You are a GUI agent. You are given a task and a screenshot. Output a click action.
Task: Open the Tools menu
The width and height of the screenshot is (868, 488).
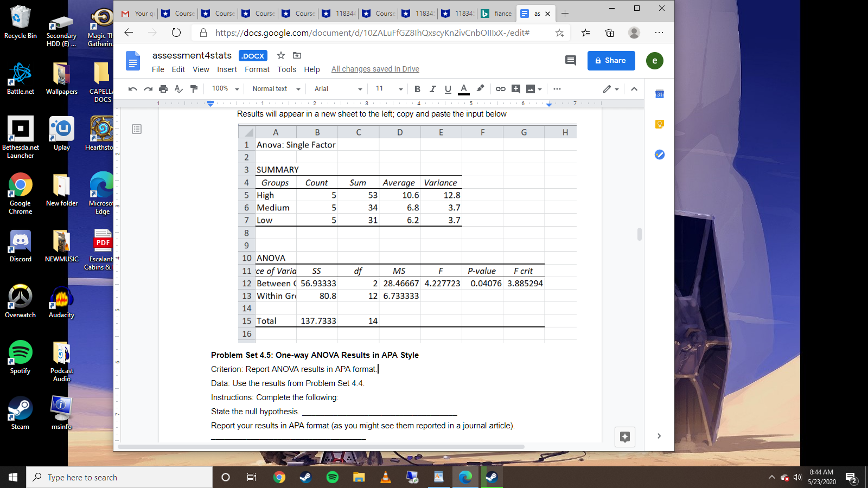click(287, 69)
